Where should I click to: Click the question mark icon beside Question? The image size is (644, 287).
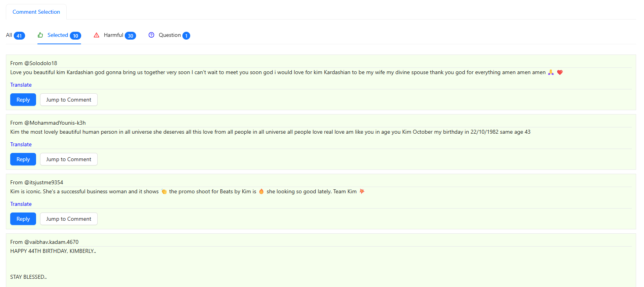click(151, 35)
